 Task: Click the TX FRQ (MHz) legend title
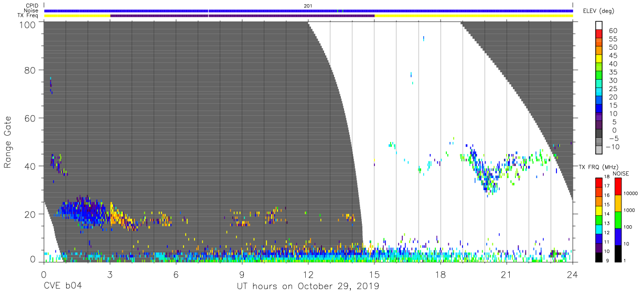pyautogui.click(x=598, y=167)
